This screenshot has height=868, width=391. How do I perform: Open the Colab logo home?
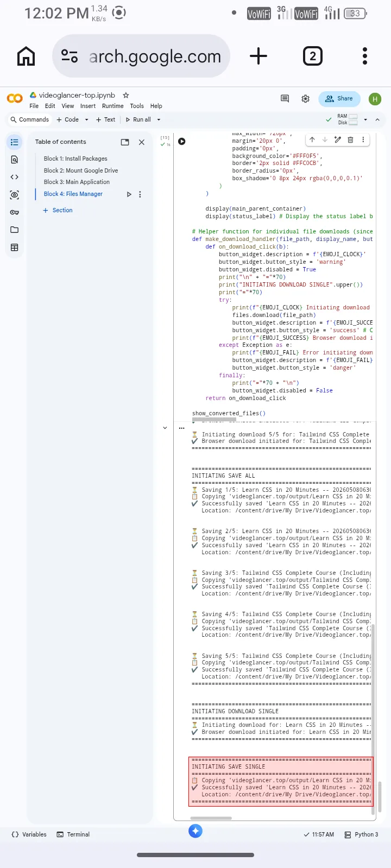tap(15, 98)
